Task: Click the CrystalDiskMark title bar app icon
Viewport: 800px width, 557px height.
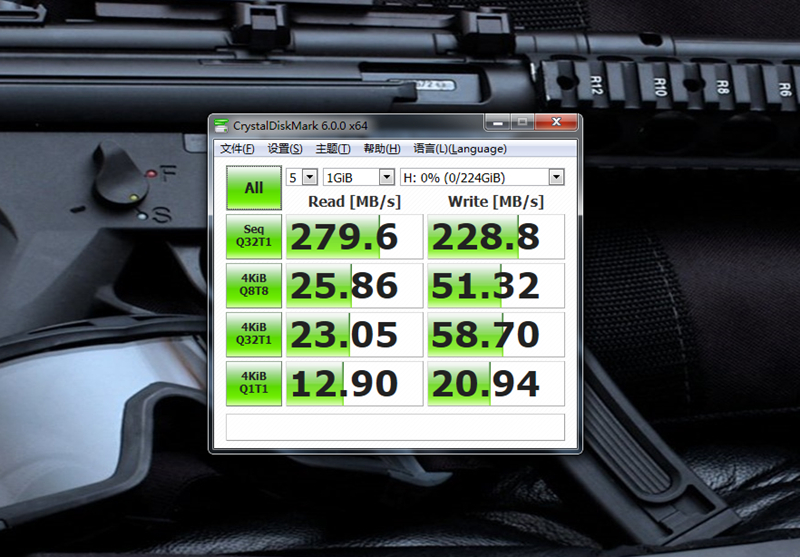Action: [222, 125]
